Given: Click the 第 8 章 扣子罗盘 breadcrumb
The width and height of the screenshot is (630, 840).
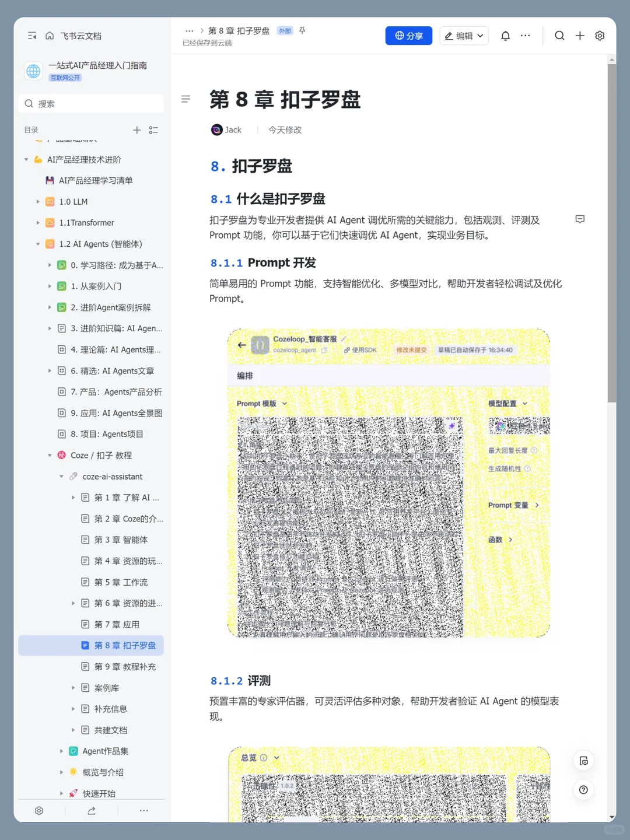Looking at the screenshot, I should tap(239, 31).
